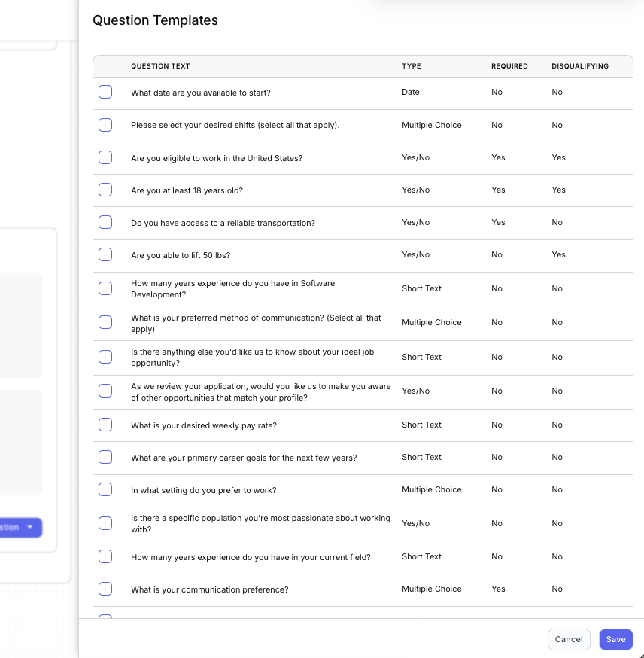Check the Software Development experience question
The height and width of the screenshot is (658, 644).
point(105,288)
